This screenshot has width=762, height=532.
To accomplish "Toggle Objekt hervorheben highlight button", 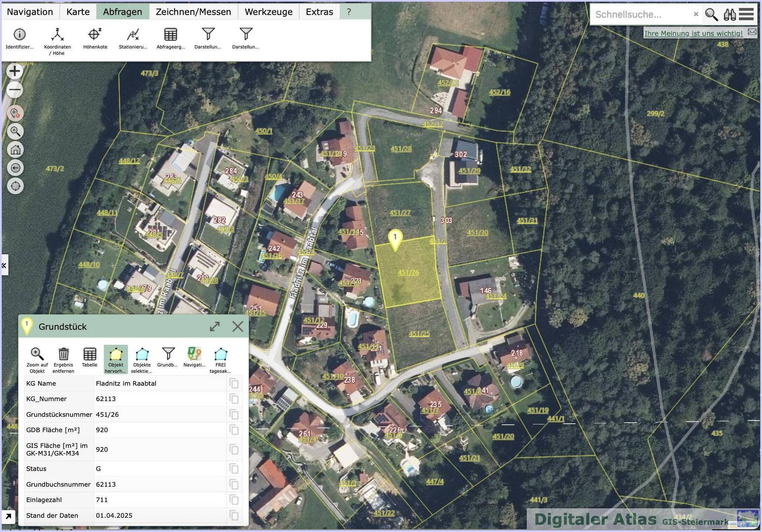I will pos(116,354).
